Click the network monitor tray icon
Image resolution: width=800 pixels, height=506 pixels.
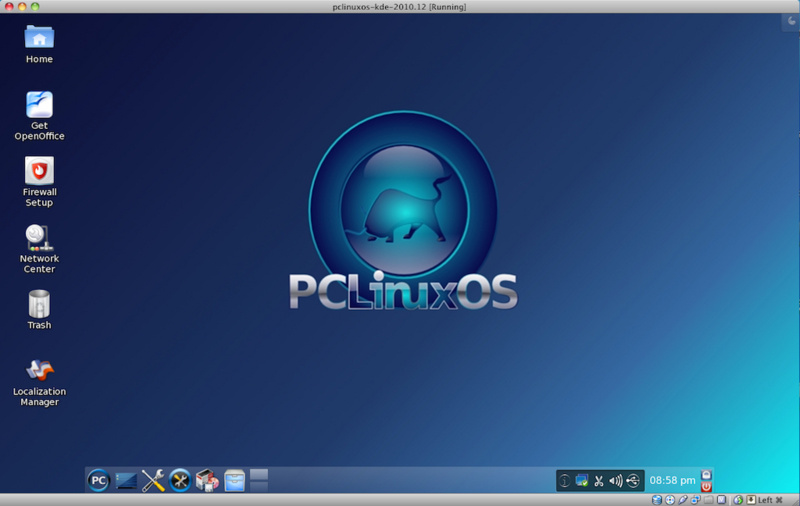(582, 480)
